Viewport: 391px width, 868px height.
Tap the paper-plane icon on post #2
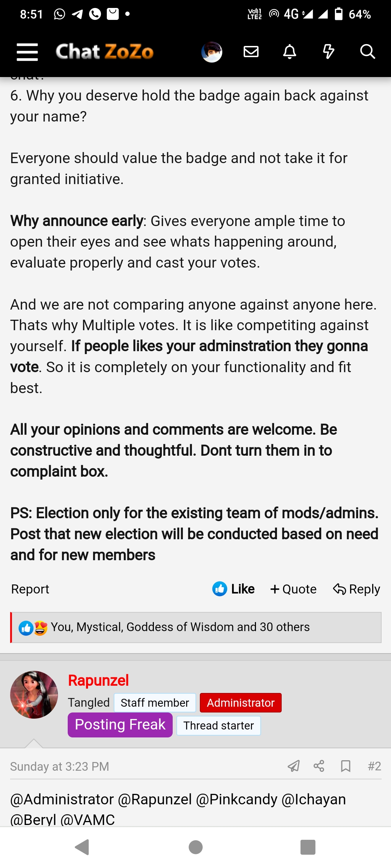[294, 766]
